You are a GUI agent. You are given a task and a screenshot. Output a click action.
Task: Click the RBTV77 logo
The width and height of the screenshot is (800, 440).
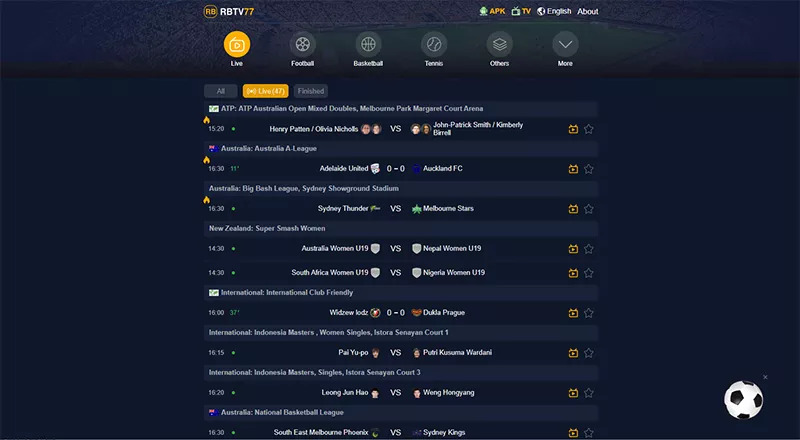pyautogui.click(x=229, y=11)
